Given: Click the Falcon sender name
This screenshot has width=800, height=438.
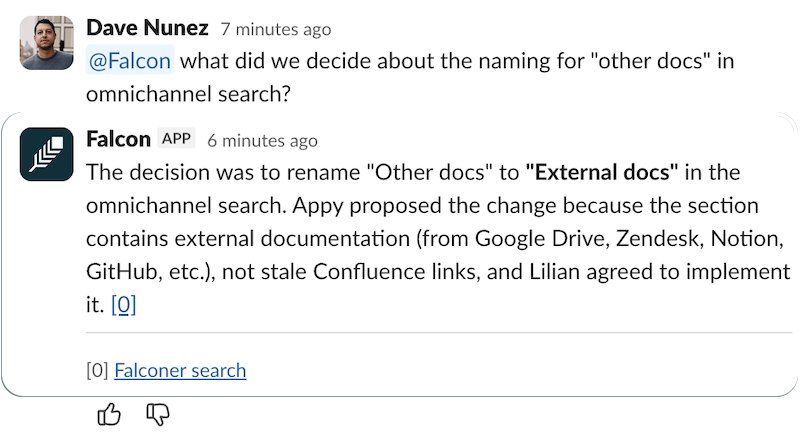Looking at the screenshot, I should pos(118,139).
